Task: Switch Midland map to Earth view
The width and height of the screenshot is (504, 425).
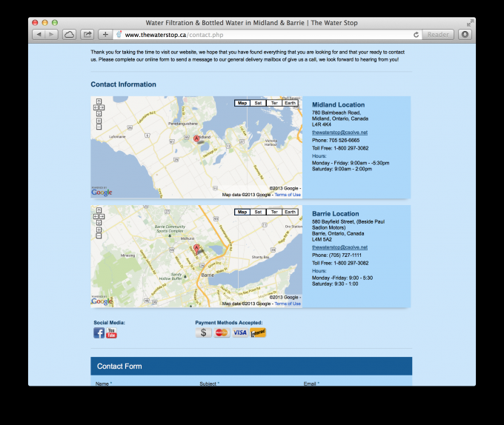Action: pos(291,103)
